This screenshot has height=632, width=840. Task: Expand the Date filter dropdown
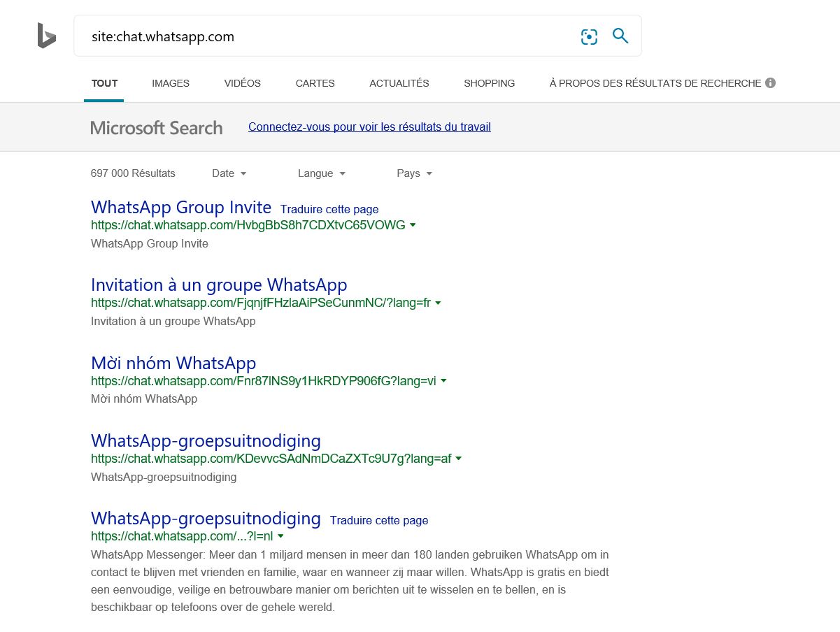pyautogui.click(x=229, y=173)
